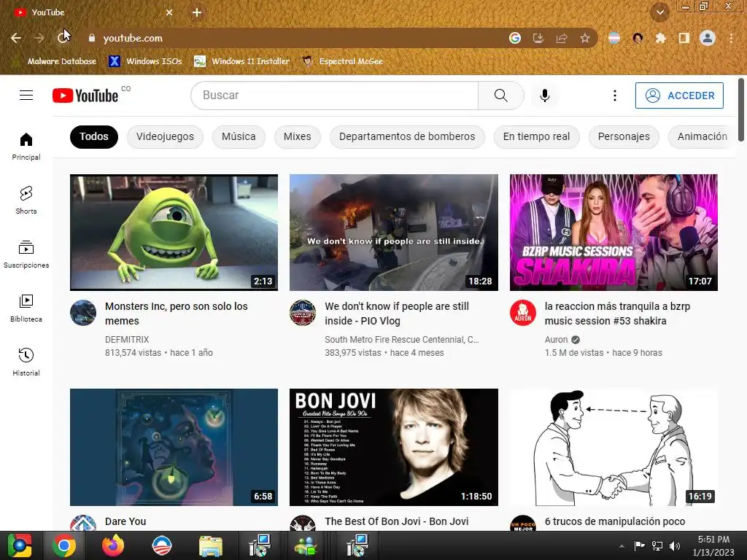Select the Música filter chip
This screenshot has height=560, width=747.
tap(239, 136)
